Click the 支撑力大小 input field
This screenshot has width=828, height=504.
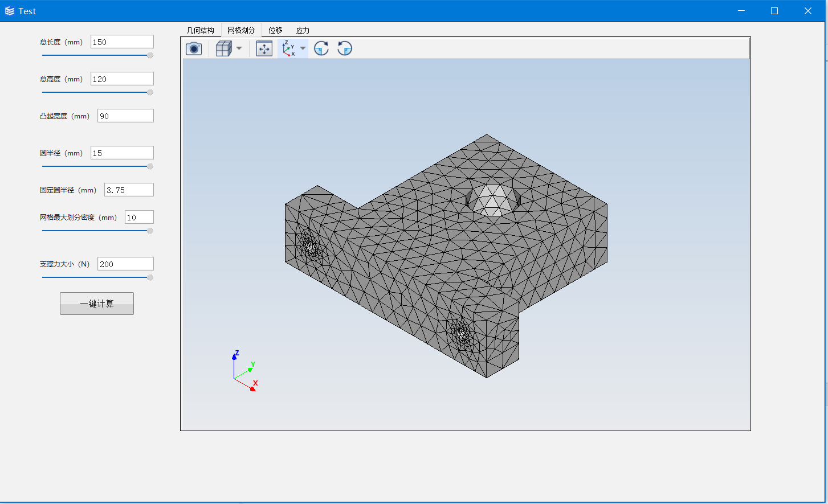coord(125,264)
